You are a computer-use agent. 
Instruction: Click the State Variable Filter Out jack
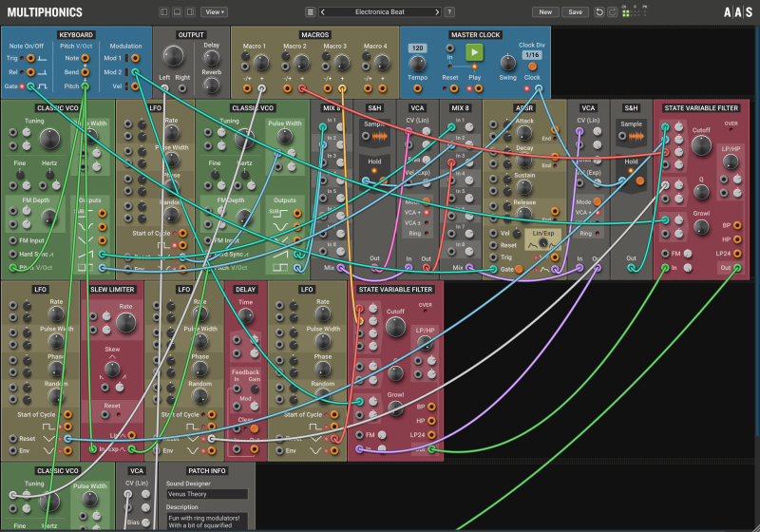pyautogui.click(x=737, y=269)
